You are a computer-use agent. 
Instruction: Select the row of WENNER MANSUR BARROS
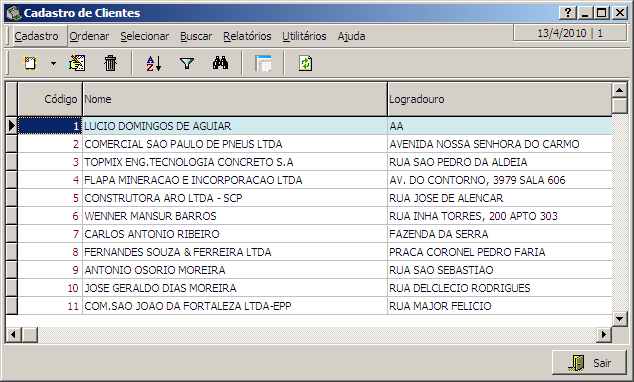(x=315, y=216)
